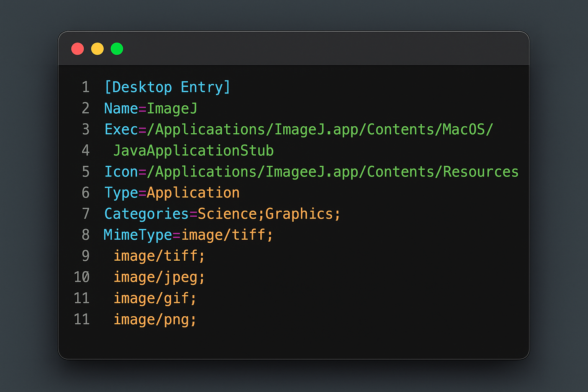Click image/tiff; right after MimeType=
588x392 pixels.
tap(227, 235)
